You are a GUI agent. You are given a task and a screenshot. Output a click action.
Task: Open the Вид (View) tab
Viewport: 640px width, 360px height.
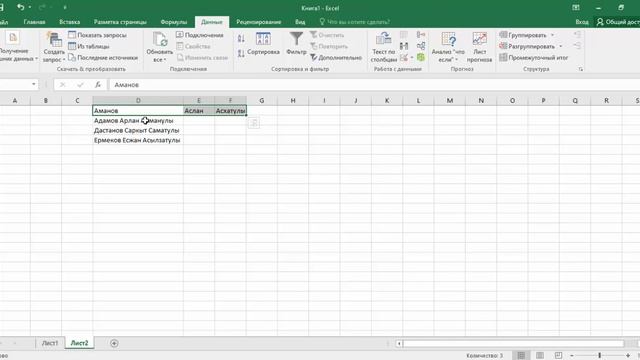[300, 22]
